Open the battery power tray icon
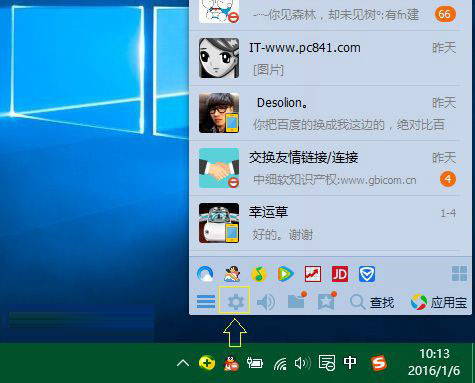This screenshot has width=475, height=383. (255, 363)
